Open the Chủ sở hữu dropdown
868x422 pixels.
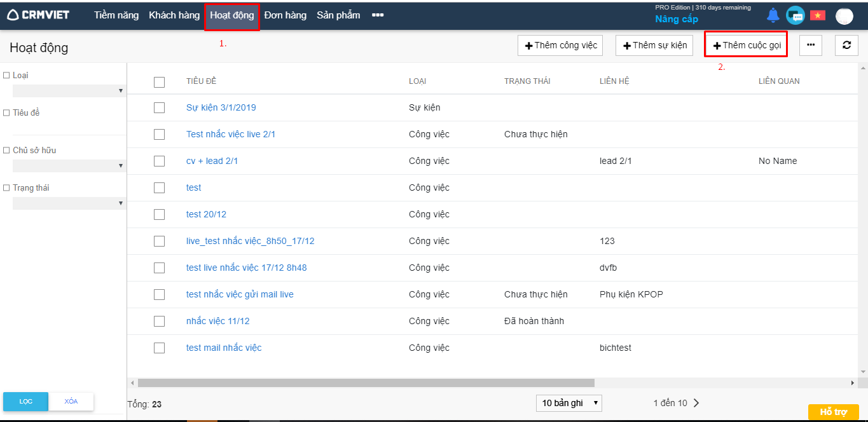pyautogui.click(x=69, y=166)
